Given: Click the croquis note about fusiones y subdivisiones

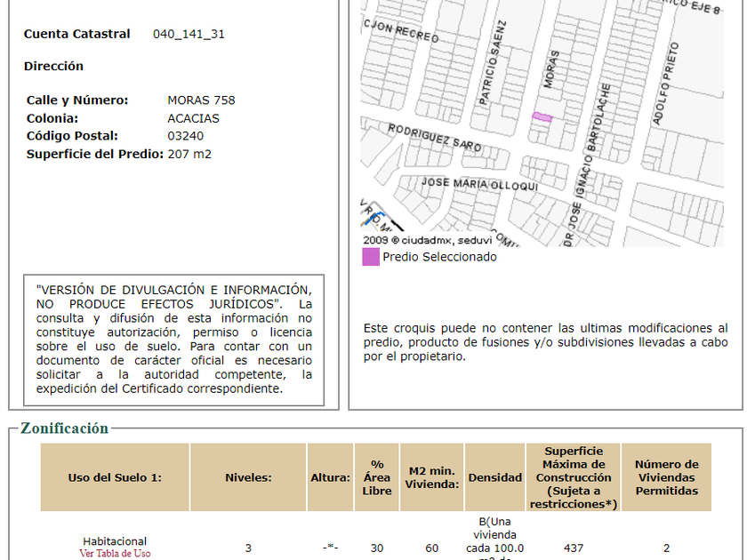Looking at the screenshot, I should 545,342.
